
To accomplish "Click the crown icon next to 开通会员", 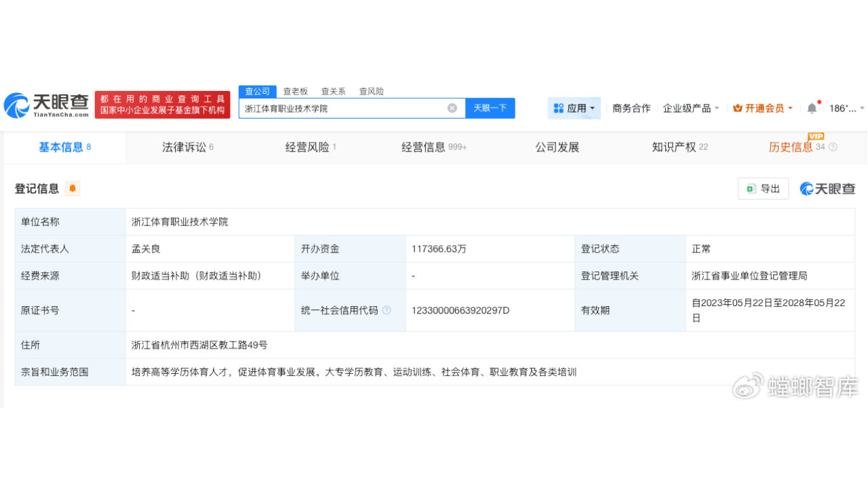I will (x=738, y=107).
